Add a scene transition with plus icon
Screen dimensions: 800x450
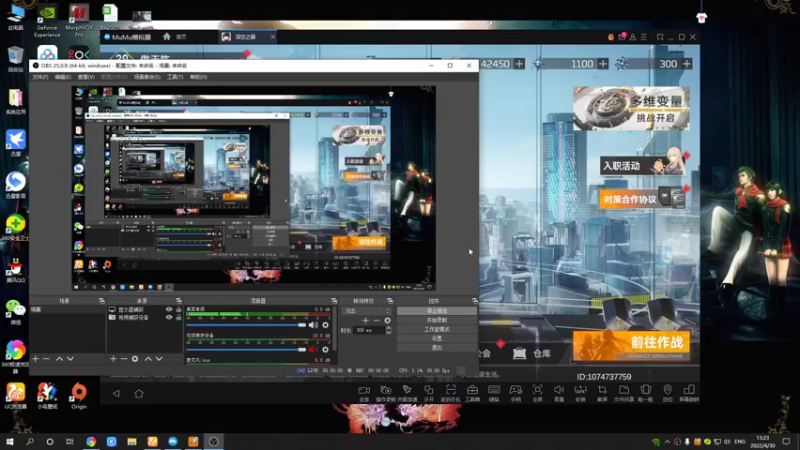click(365, 320)
